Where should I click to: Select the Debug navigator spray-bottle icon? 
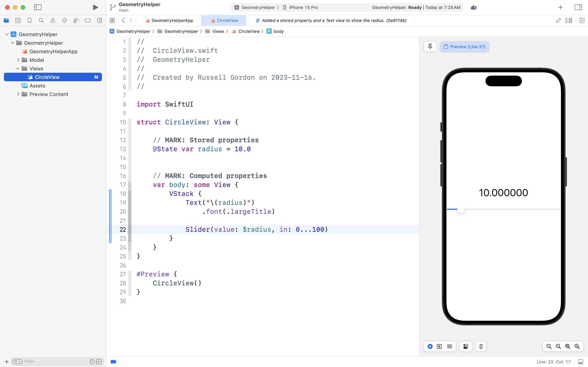(76, 20)
